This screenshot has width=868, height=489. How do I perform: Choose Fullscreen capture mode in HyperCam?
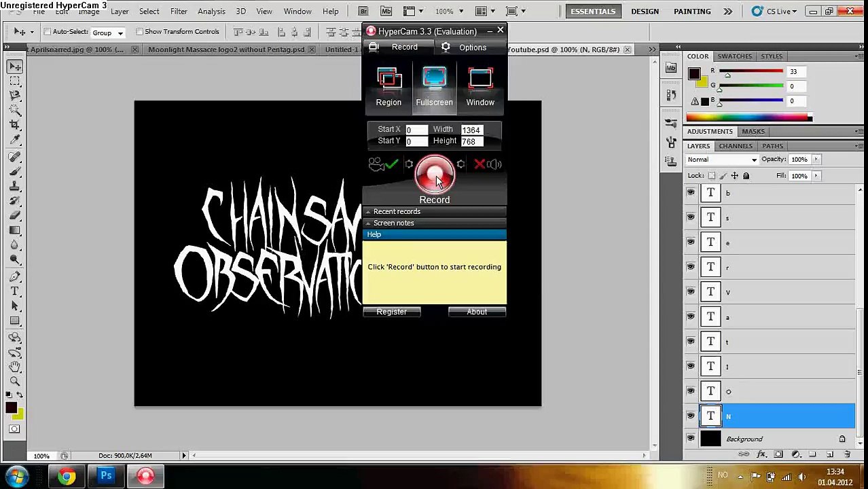click(x=434, y=87)
